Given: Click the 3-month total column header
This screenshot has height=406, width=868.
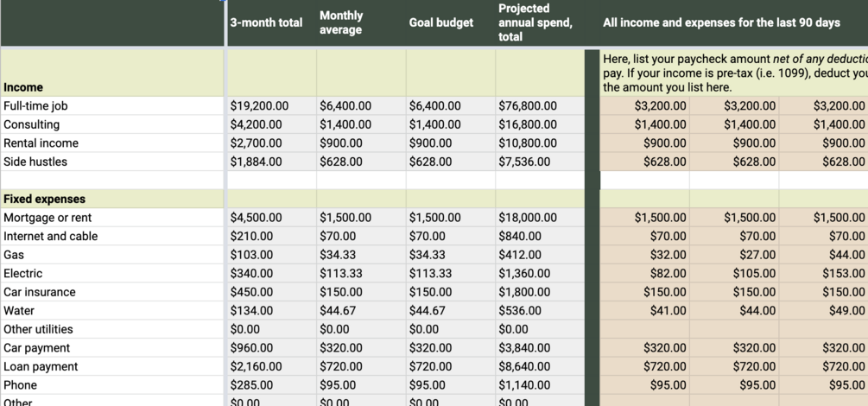Looking at the screenshot, I should pyautogui.click(x=266, y=22).
